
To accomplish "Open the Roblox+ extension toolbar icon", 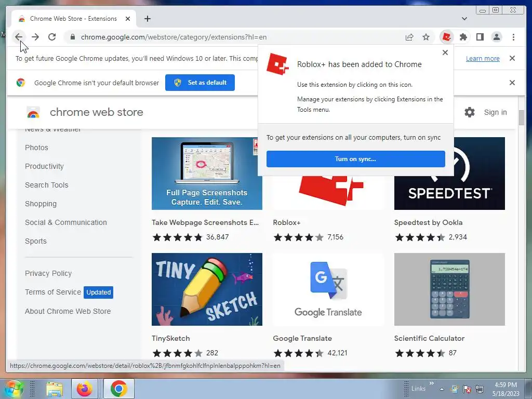I will 447,37.
